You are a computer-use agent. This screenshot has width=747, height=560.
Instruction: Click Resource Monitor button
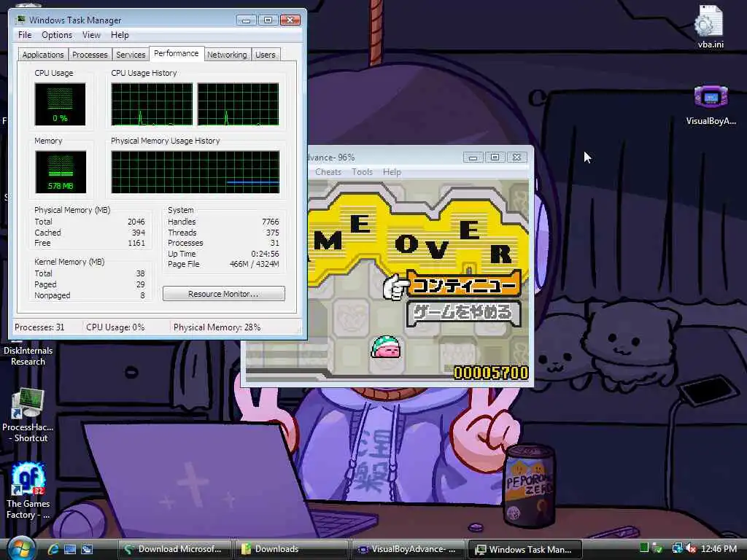[223, 294]
